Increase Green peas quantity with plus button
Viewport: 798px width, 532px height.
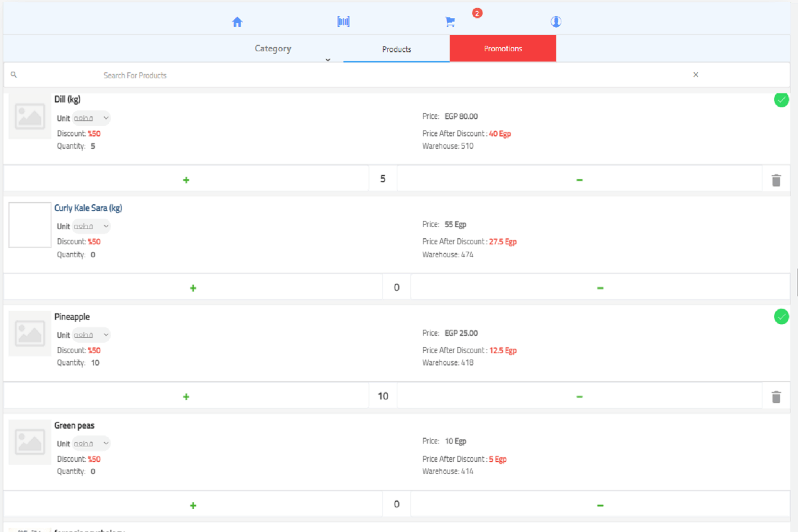[193, 505]
